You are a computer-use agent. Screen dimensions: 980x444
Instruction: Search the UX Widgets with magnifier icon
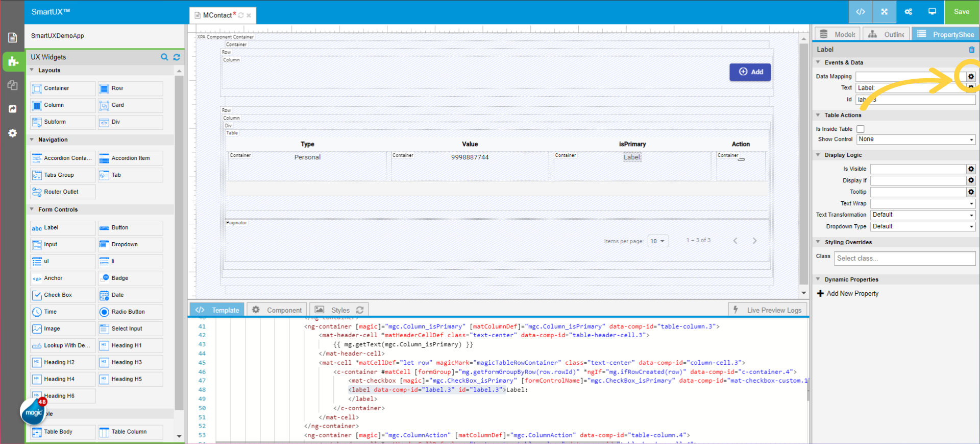[x=164, y=57]
